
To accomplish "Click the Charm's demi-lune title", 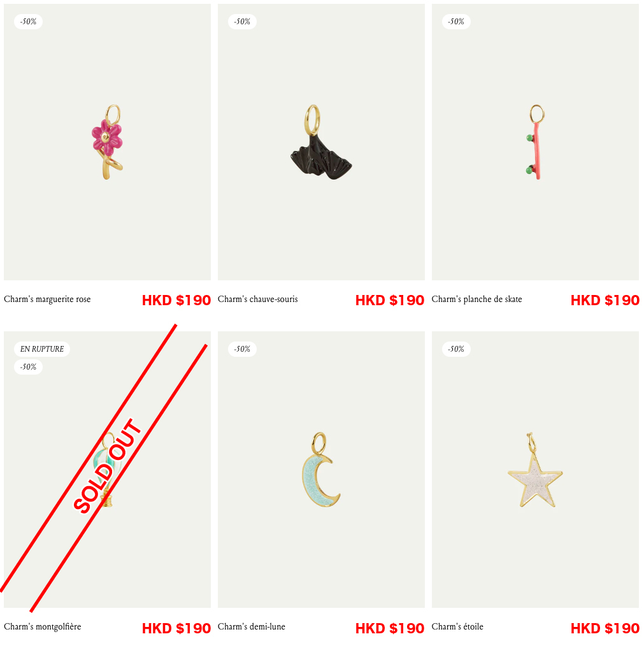I will coord(251,627).
